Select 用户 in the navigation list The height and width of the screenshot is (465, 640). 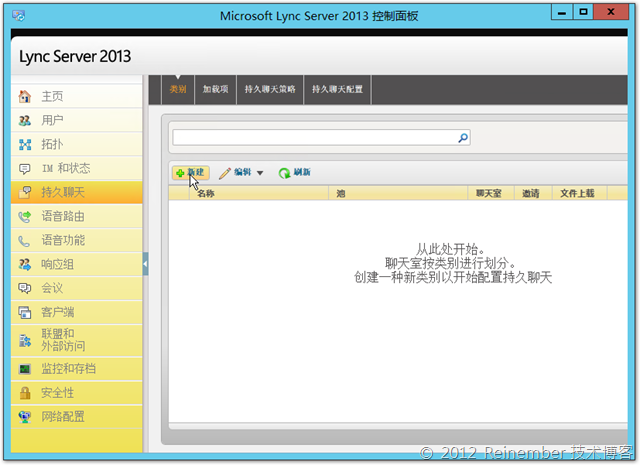click(77, 120)
